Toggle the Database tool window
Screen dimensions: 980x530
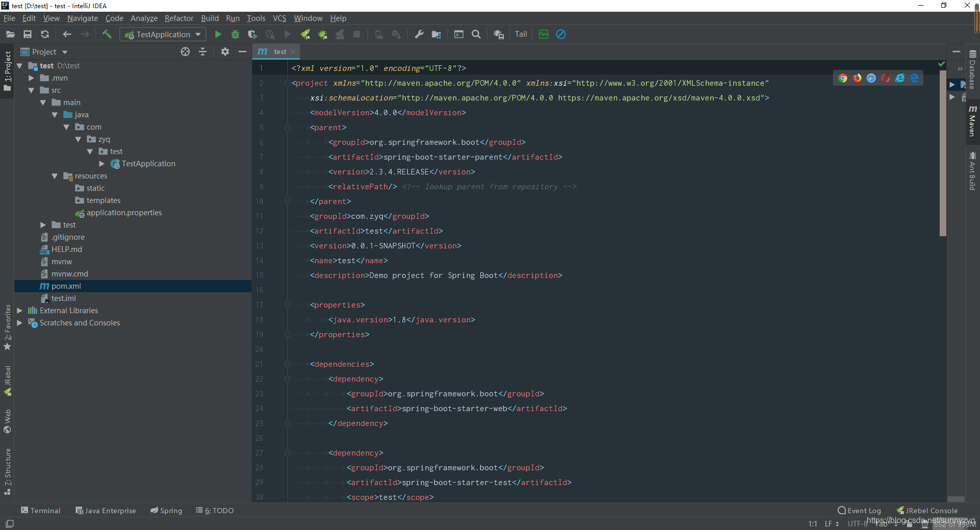973,69
